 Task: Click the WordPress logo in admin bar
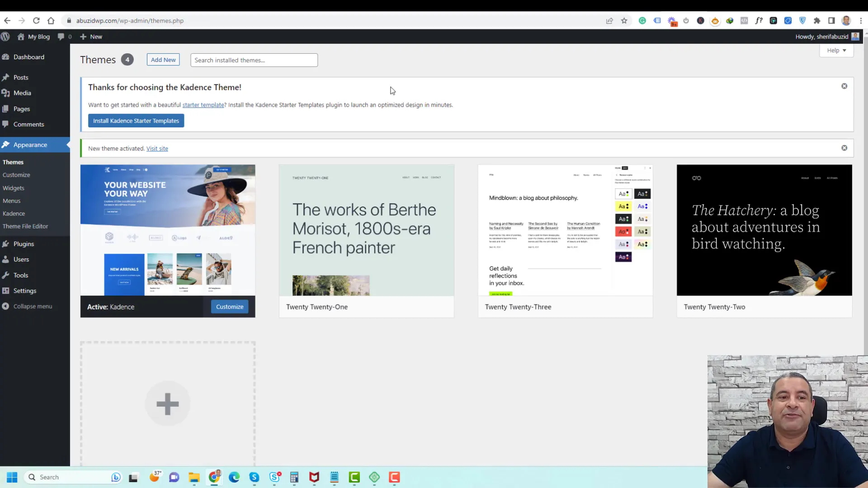pyautogui.click(x=5, y=37)
